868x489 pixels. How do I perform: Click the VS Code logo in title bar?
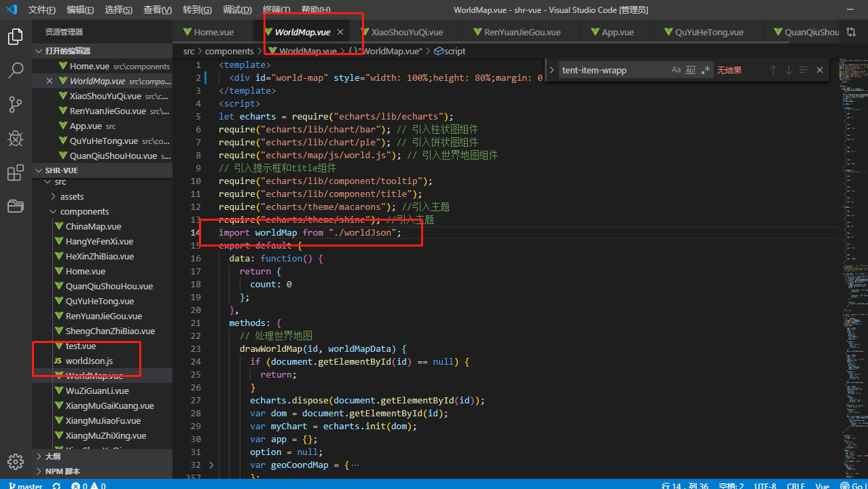(12, 10)
